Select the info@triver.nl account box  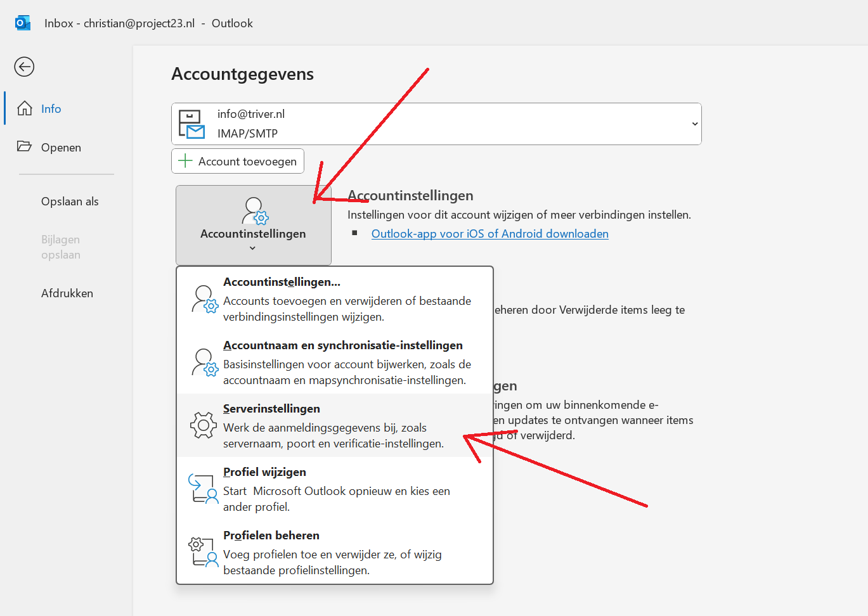[x=436, y=124]
